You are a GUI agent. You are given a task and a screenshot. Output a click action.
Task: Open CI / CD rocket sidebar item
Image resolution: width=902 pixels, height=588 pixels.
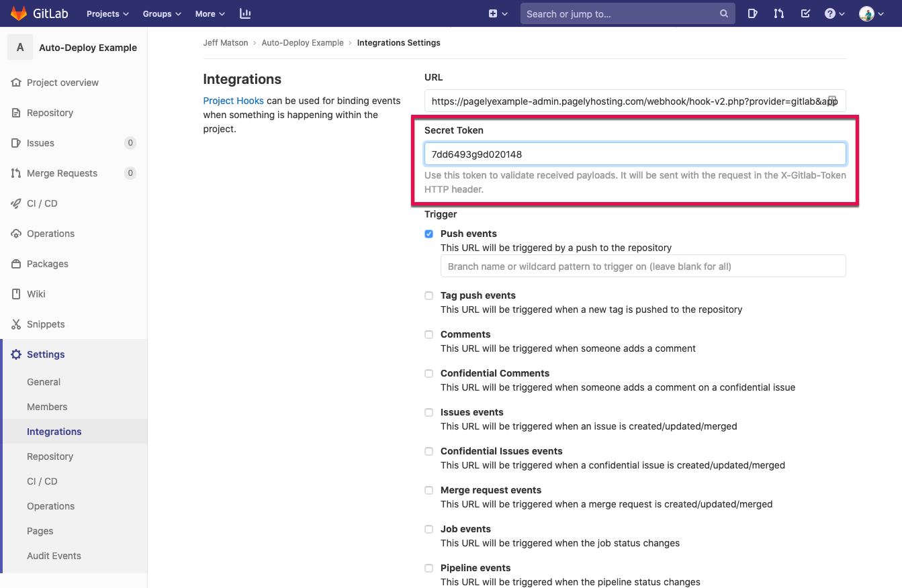click(42, 203)
